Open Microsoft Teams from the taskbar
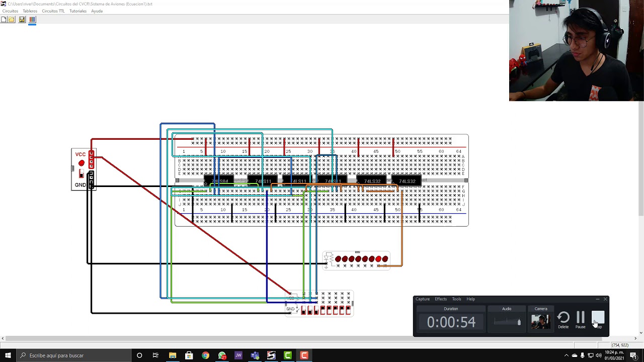 point(255,355)
